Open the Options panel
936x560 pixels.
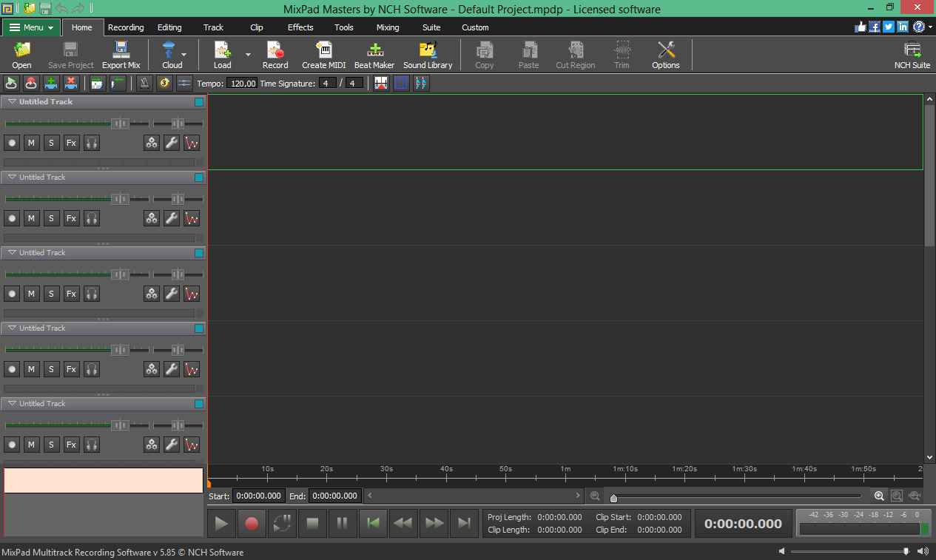tap(664, 55)
